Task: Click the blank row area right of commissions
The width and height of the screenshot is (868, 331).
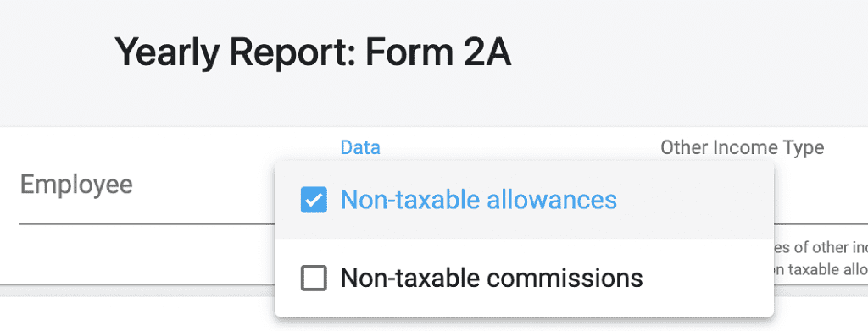Action: (708, 278)
